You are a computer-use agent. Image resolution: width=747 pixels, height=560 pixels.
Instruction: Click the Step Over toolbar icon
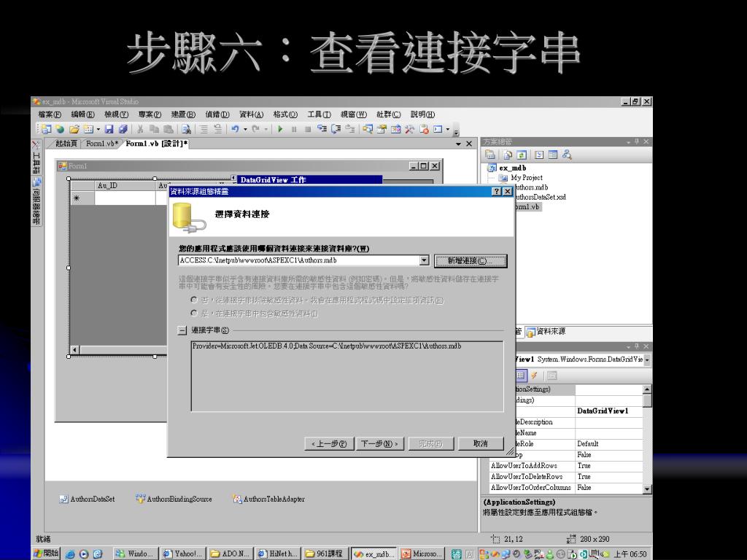(x=336, y=128)
